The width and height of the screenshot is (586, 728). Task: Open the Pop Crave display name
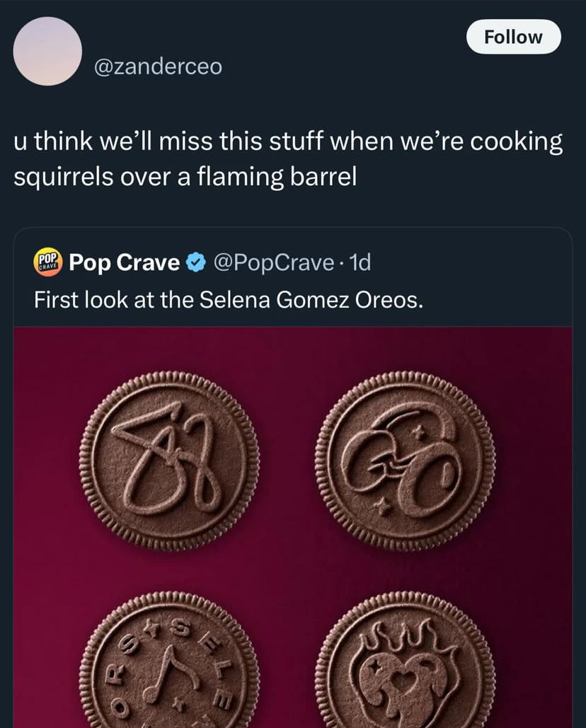pyautogui.click(x=124, y=262)
